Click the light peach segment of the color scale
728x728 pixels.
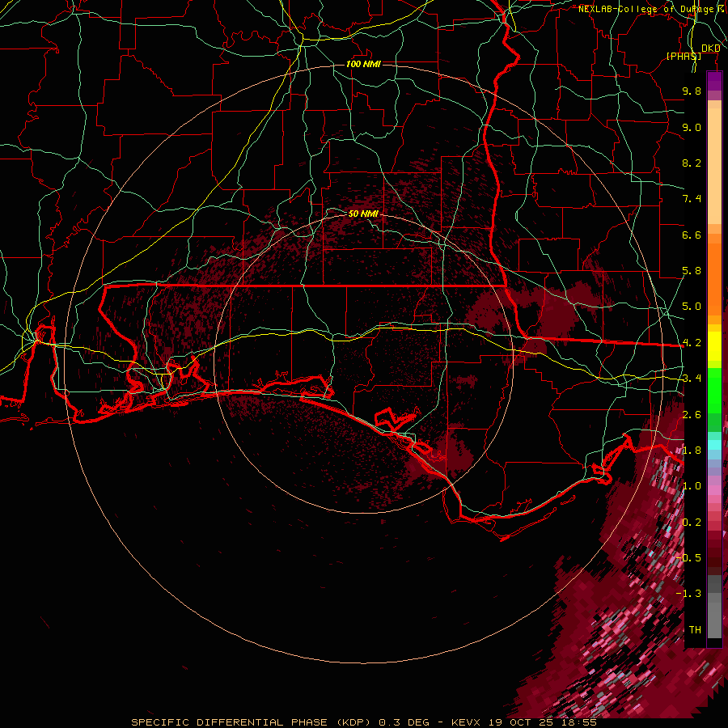[x=714, y=167]
